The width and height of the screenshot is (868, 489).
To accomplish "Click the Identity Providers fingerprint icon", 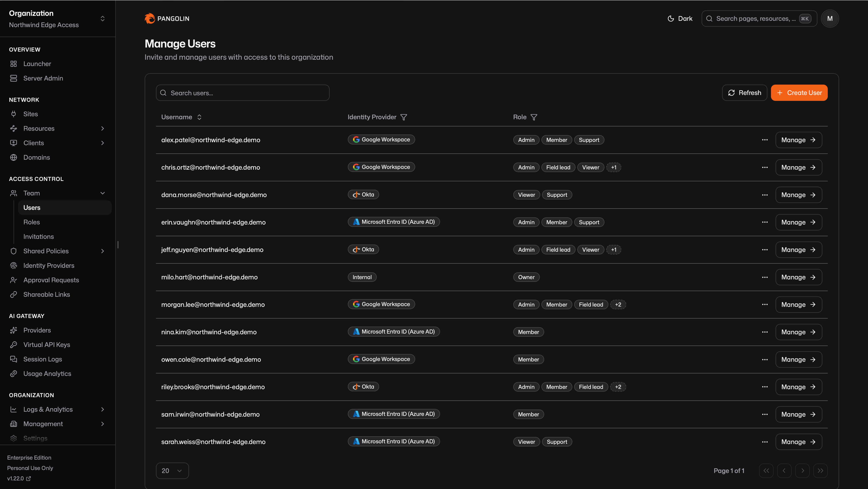I will (x=14, y=266).
